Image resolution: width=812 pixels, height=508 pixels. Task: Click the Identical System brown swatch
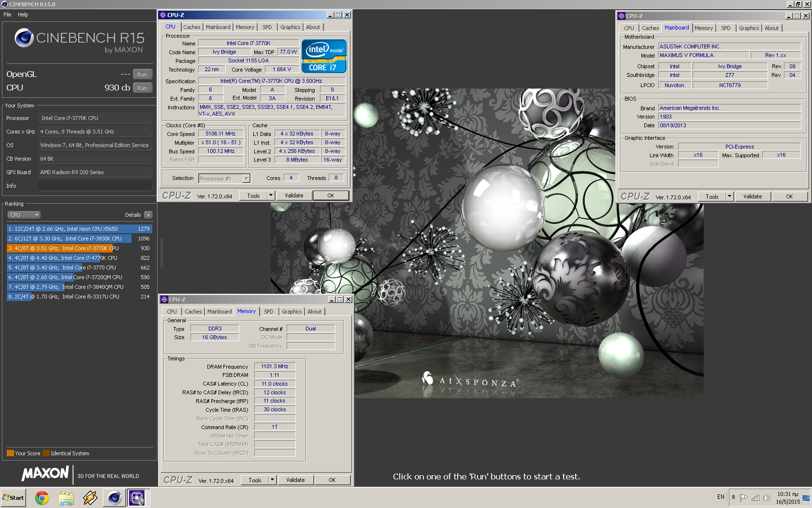tap(46, 453)
